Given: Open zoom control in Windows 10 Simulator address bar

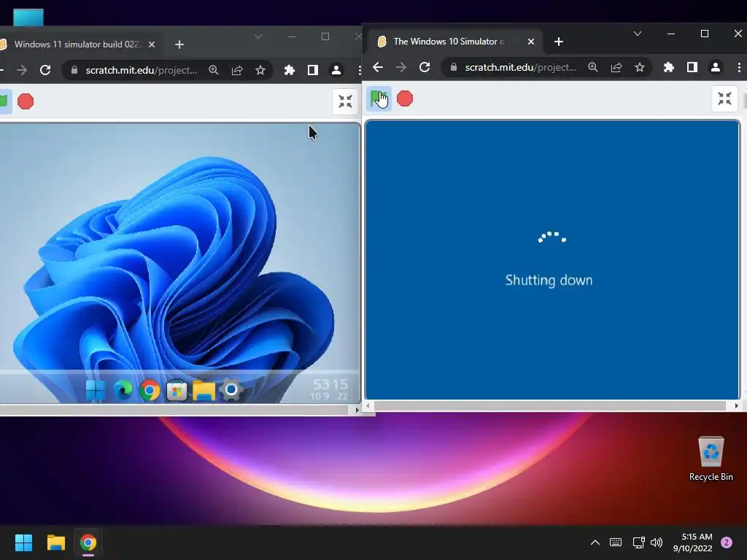Looking at the screenshot, I should click(592, 67).
